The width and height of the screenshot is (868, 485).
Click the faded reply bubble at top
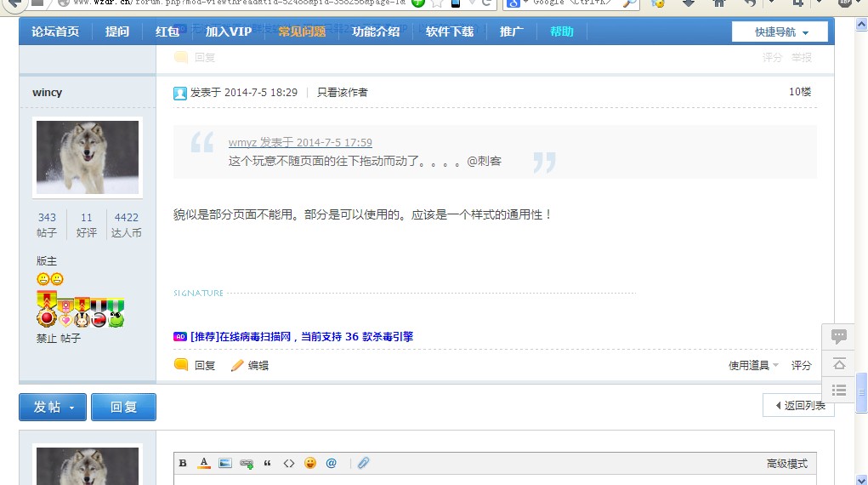(x=181, y=57)
